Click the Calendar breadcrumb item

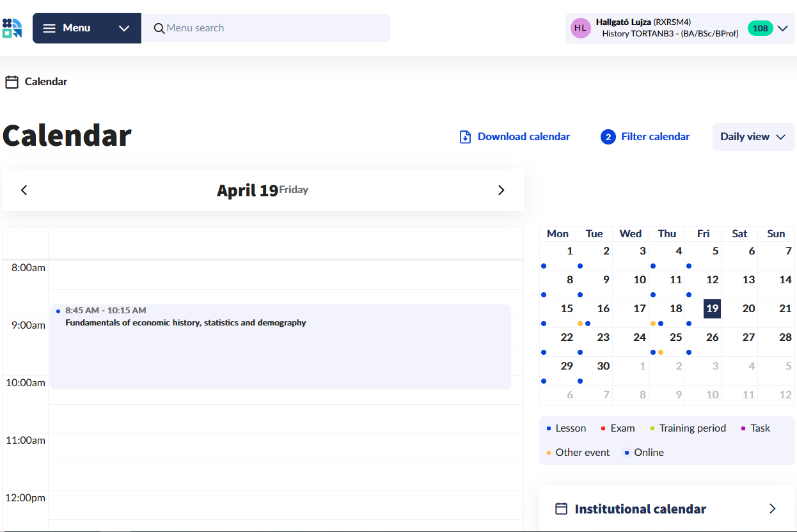pos(45,82)
